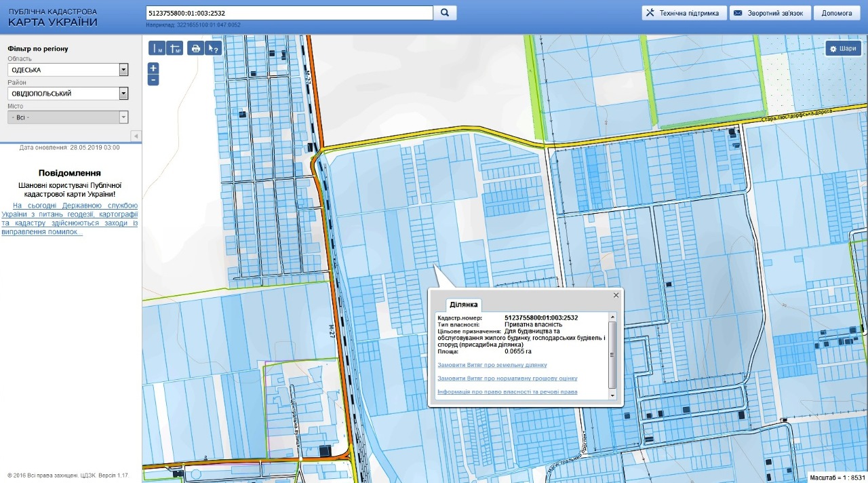Click cadastral number 5123755800:01:003:2532 in popup

pos(541,317)
